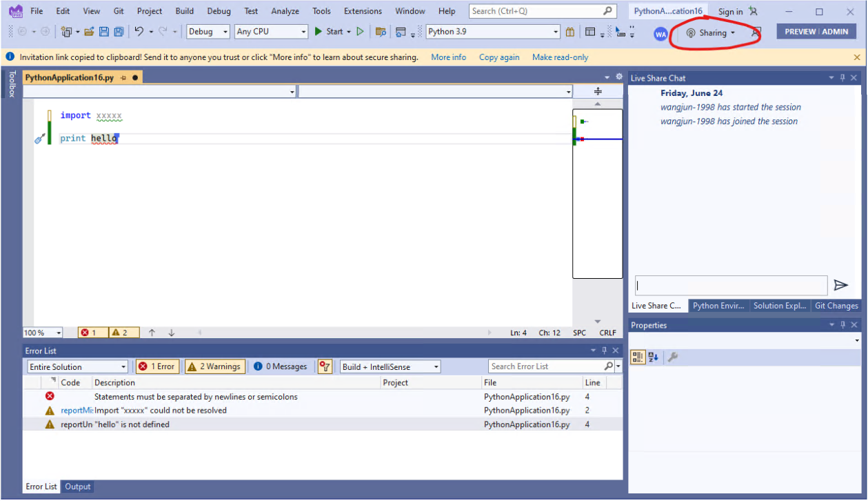The width and height of the screenshot is (868, 501).
Task: Click the Error List filter icon
Action: point(324,366)
